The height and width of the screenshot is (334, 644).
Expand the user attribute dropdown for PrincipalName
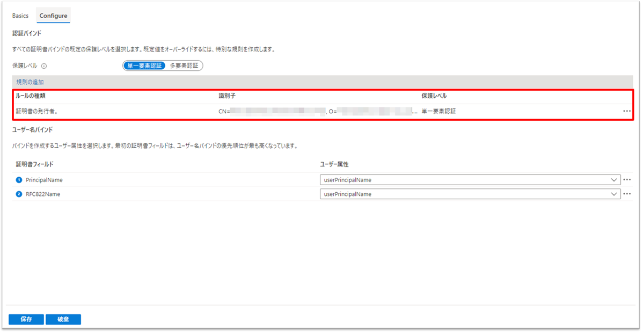point(614,180)
